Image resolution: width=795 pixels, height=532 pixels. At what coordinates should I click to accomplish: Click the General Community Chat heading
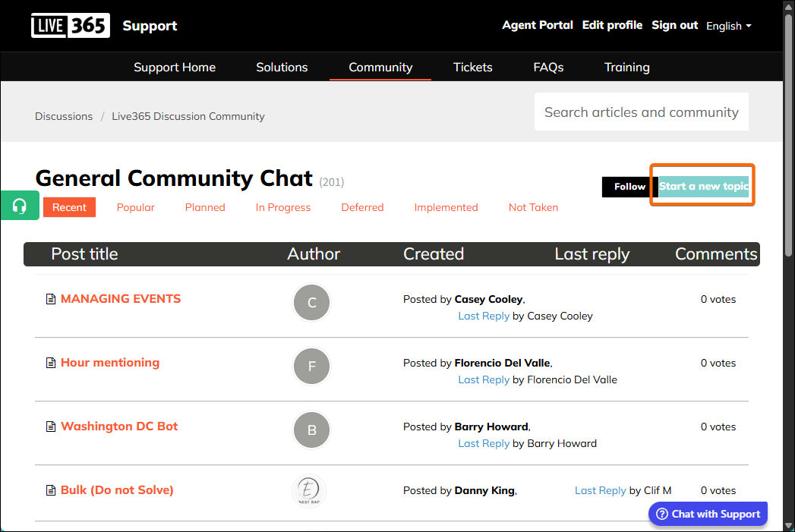174,178
